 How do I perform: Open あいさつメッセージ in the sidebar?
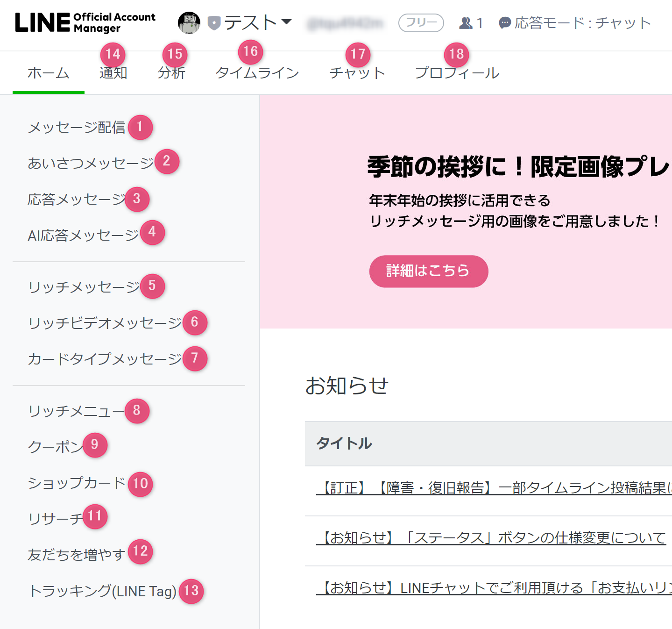pyautogui.click(x=91, y=163)
